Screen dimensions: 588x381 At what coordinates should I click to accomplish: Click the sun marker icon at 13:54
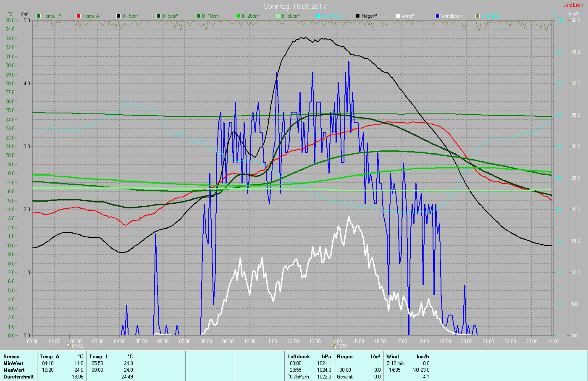click(334, 346)
